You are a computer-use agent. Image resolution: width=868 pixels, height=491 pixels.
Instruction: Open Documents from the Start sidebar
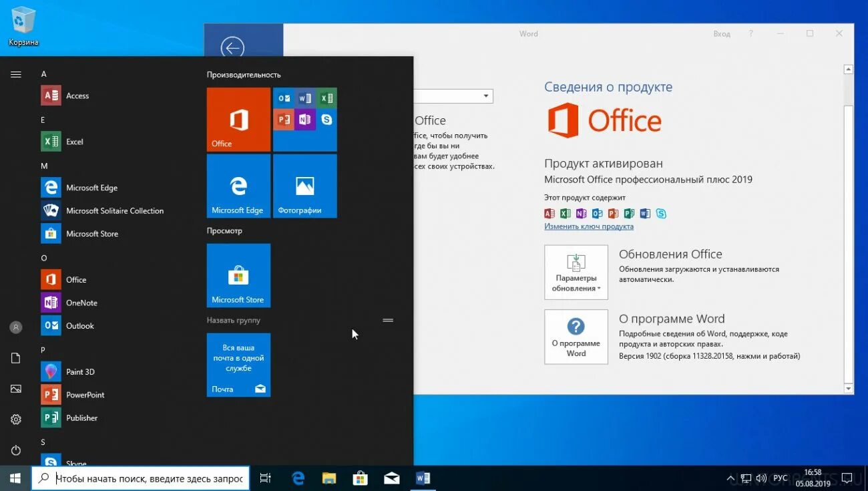16,358
